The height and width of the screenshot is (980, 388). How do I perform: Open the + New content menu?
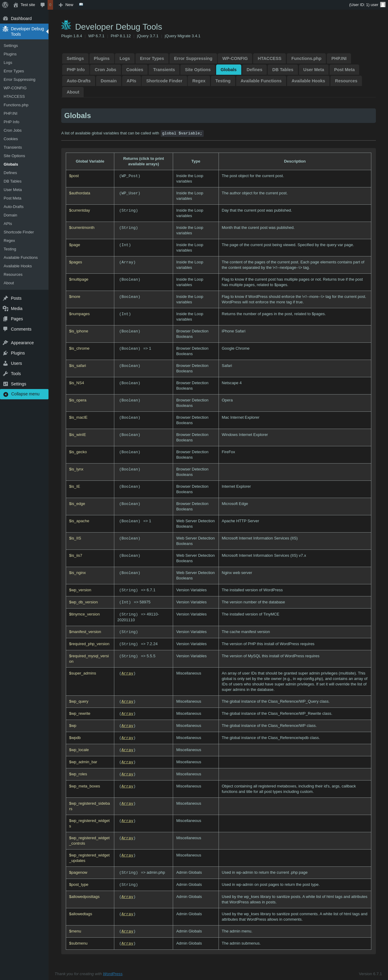coord(66,5)
